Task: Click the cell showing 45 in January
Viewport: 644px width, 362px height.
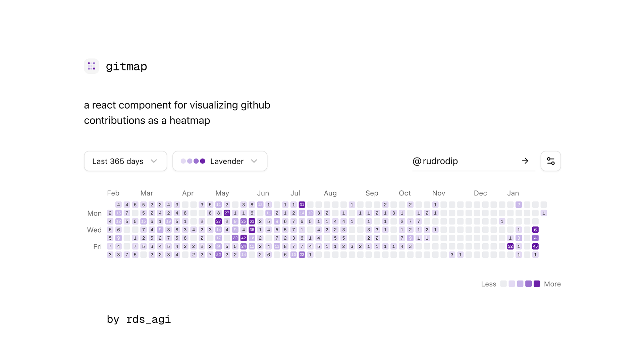Action: pos(535,246)
